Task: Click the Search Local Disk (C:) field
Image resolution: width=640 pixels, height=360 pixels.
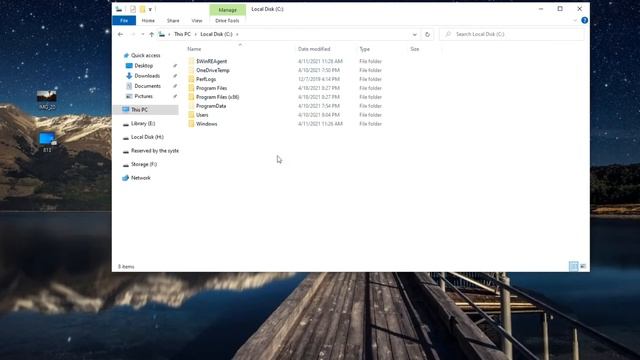Action: pos(511,34)
